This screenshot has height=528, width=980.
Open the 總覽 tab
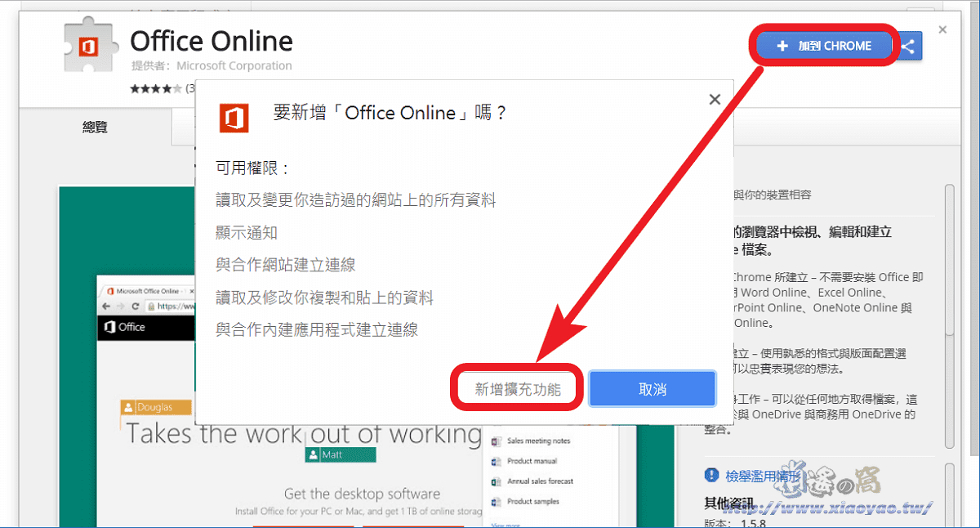(x=96, y=128)
